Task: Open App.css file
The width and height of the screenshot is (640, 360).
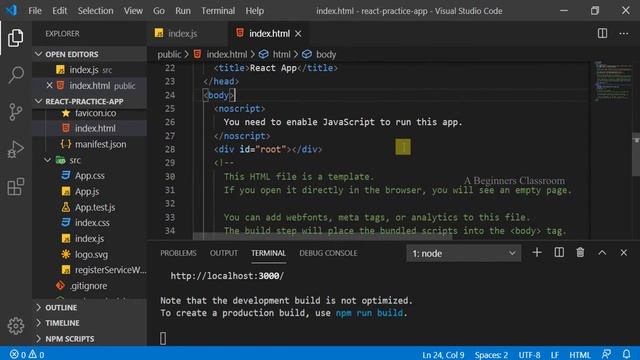Action: tap(89, 176)
